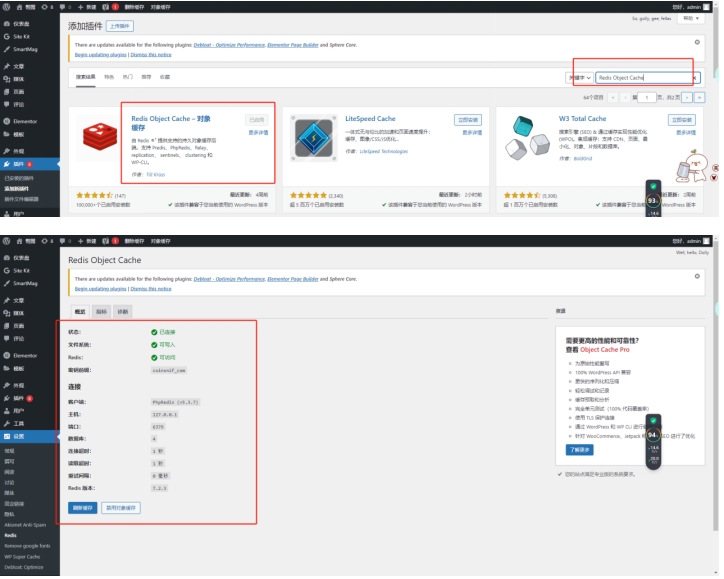
Task: Open Pages icon in Add Plugins sidebar
Action: tap(6, 91)
